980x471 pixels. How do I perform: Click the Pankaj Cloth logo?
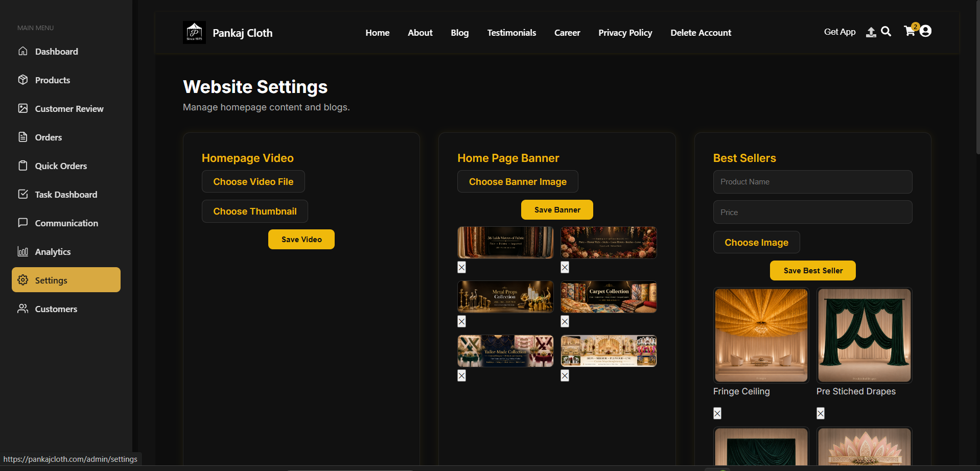point(194,32)
